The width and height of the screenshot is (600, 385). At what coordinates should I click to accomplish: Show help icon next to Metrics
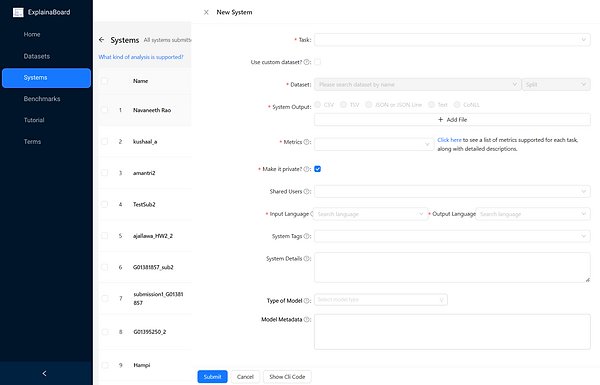307,142
